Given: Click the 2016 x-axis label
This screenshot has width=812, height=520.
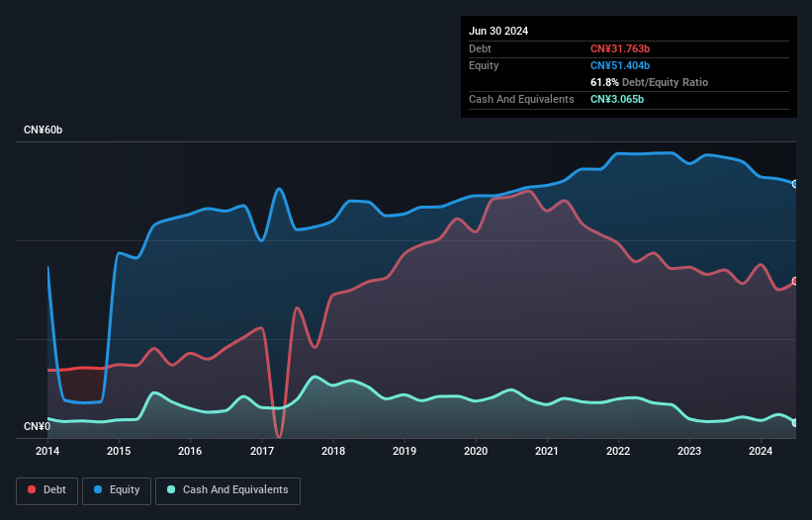Looking at the screenshot, I should tap(190, 451).
